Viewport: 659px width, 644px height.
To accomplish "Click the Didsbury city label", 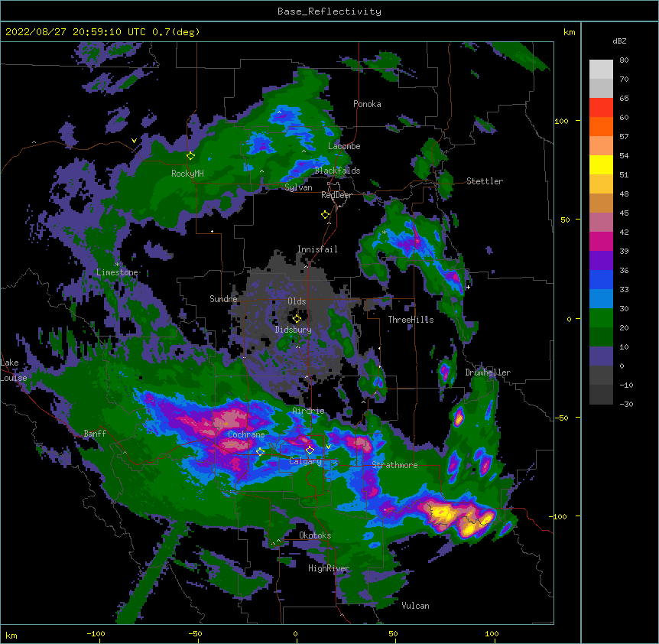I will (x=294, y=330).
